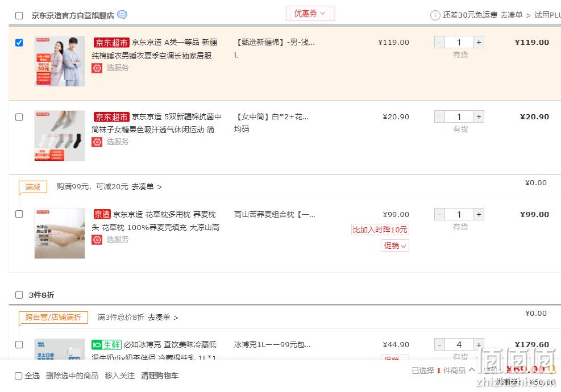Increase the pillow quantity with the plus button
The height and width of the screenshot is (392, 561).
pos(479,214)
